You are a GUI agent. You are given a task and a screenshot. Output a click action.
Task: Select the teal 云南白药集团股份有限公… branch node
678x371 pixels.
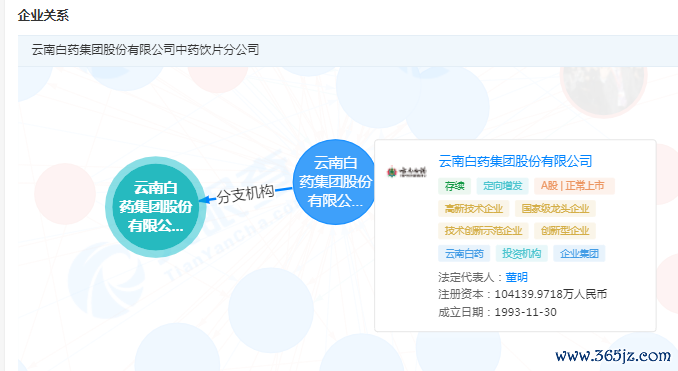(x=156, y=207)
